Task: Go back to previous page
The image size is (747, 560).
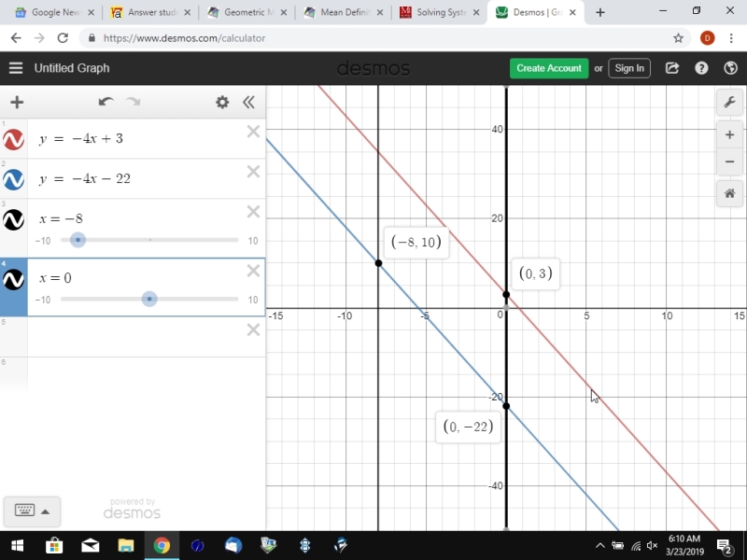Action: pyautogui.click(x=16, y=38)
